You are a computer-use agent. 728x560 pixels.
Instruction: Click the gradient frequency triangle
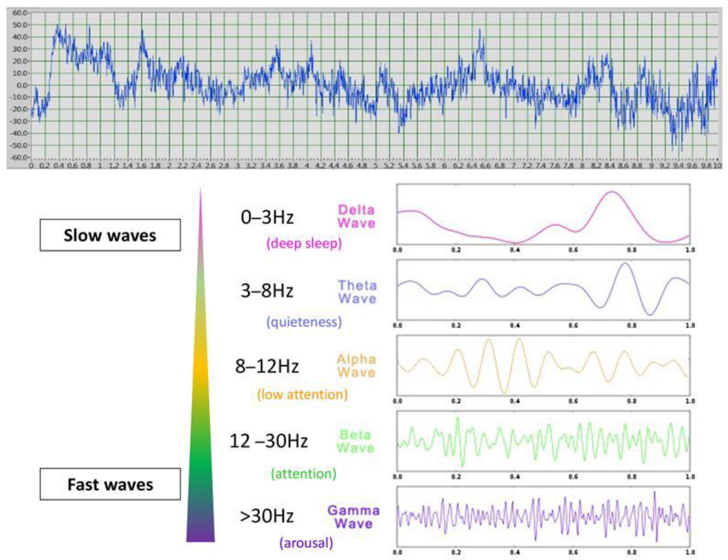click(x=200, y=400)
